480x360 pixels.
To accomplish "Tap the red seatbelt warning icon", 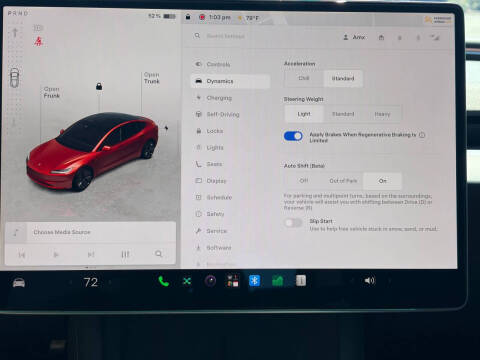I will click(38, 41).
